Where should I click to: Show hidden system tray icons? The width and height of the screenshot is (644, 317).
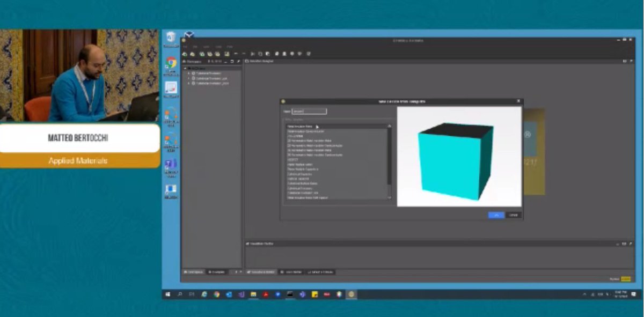[x=585, y=294]
